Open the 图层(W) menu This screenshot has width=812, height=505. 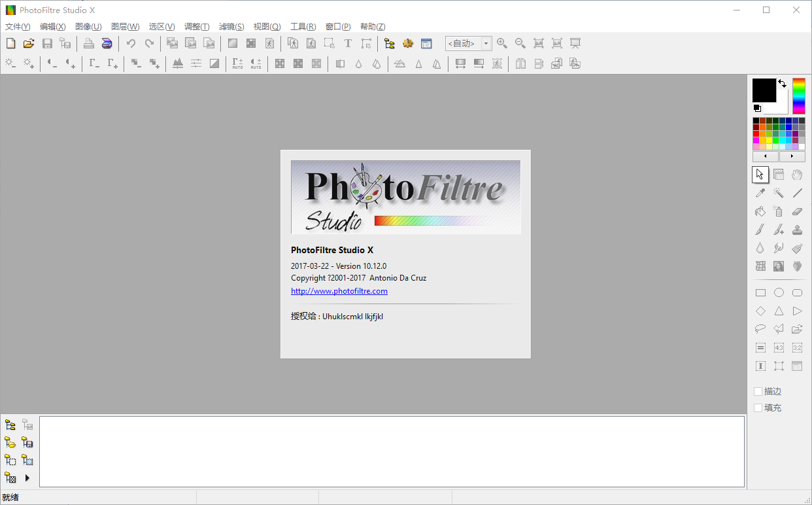coord(125,27)
